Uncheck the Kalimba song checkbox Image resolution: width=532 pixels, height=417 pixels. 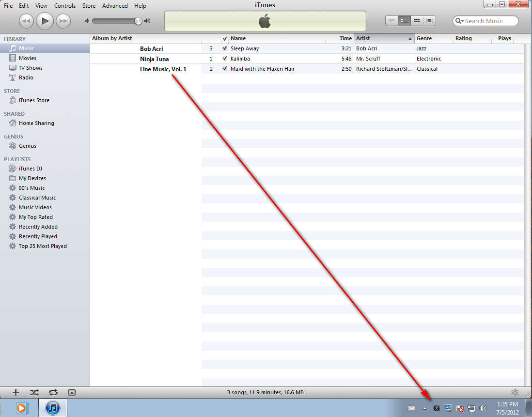point(225,59)
